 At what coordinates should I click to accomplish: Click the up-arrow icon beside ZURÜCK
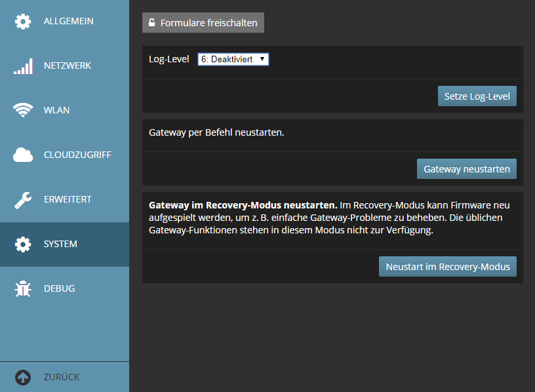[23, 378]
